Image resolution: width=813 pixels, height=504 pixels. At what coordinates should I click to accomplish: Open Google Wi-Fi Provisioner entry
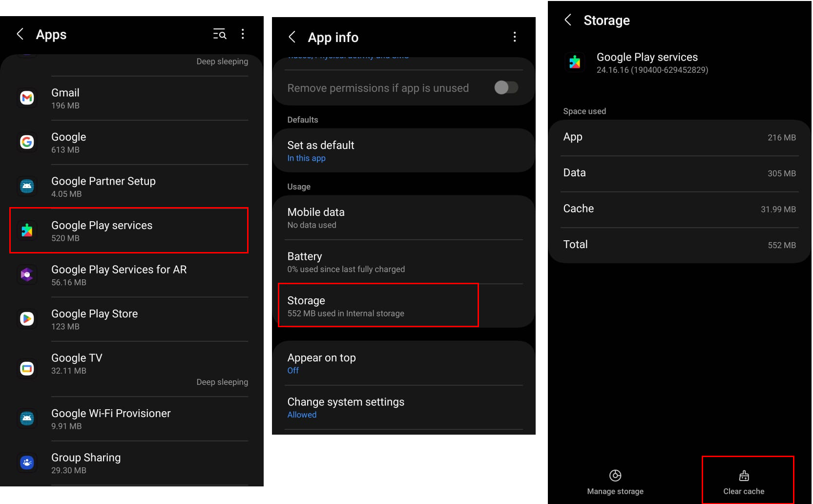[x=132, y=419]
